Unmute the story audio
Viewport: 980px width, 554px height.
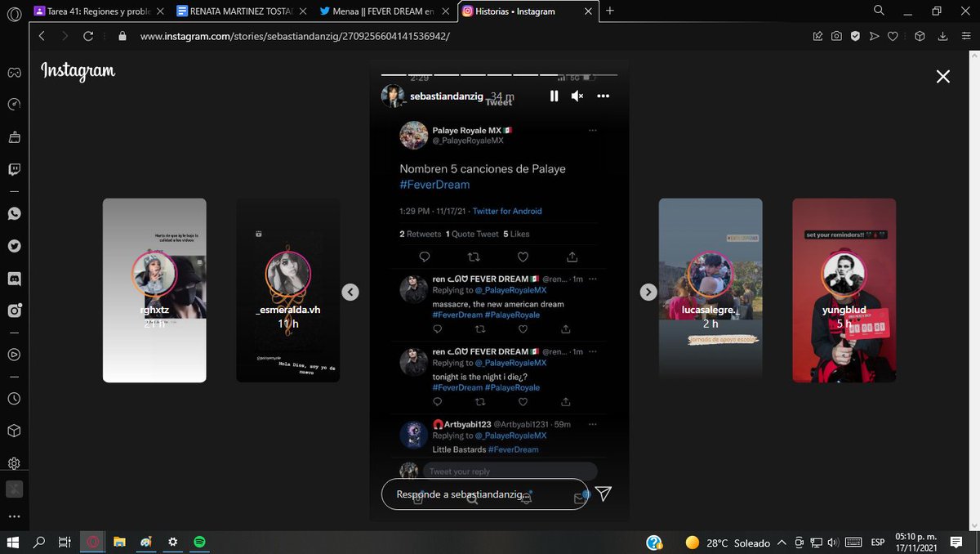pos(577,96)
